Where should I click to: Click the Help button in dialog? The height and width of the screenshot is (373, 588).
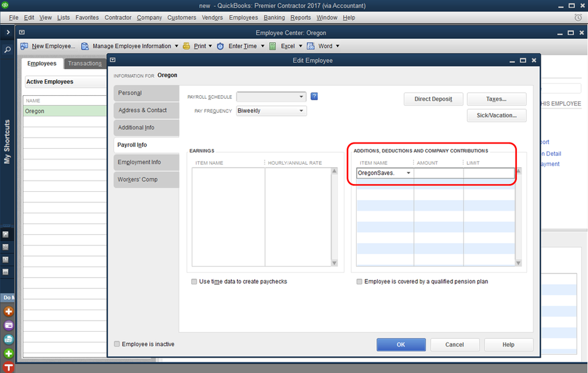508,345
